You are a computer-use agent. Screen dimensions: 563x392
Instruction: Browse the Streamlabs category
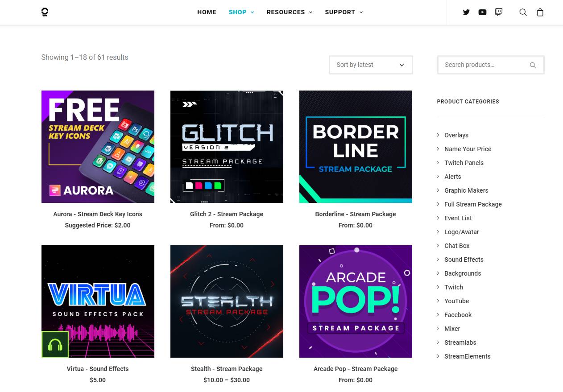[x=460, y=342]
